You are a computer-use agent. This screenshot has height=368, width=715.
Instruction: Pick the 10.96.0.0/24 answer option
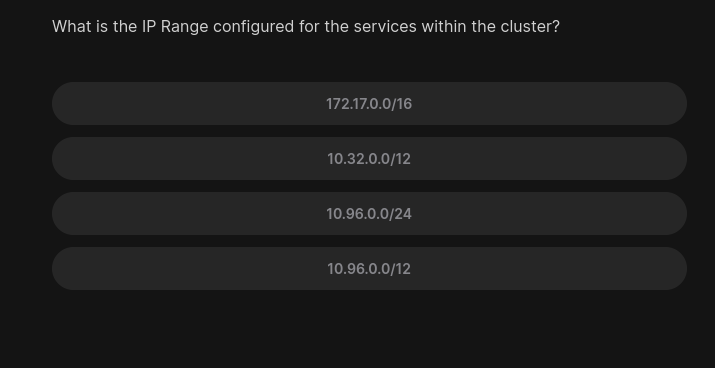click(369, 213)
